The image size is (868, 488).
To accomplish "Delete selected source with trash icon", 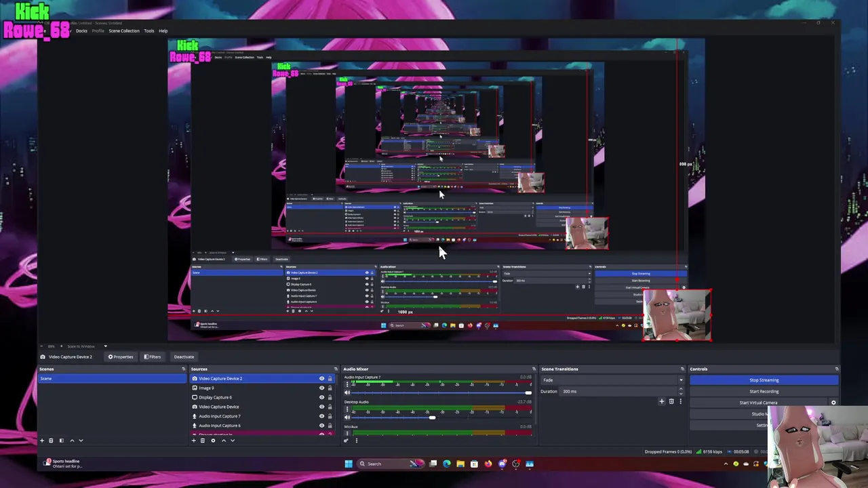I will coord(202,441).
